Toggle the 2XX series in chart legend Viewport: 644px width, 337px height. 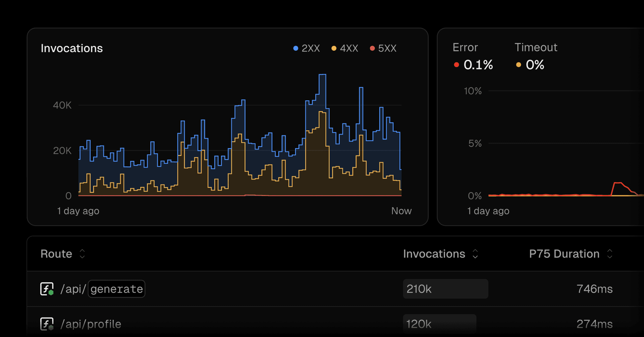coord(307,48)
